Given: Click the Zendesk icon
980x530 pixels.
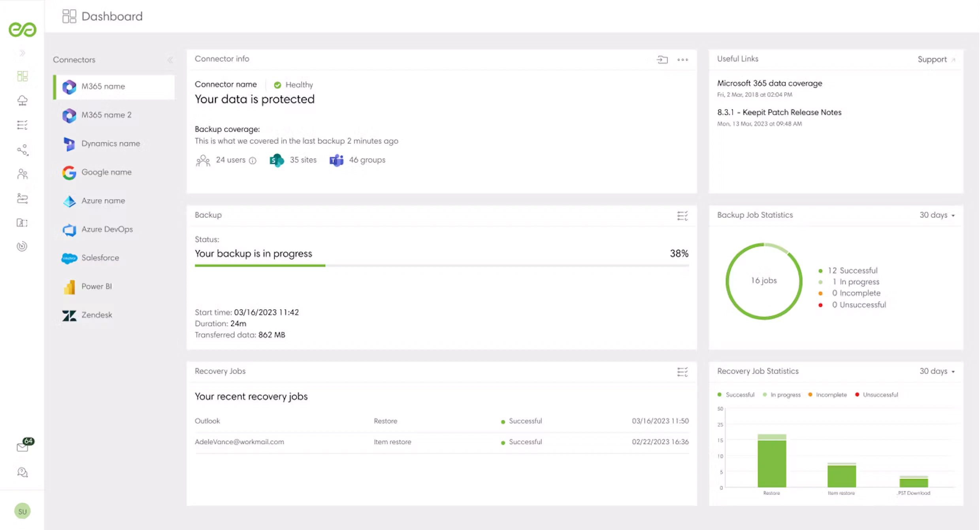Looking at the screenshot, I should 69,315.
